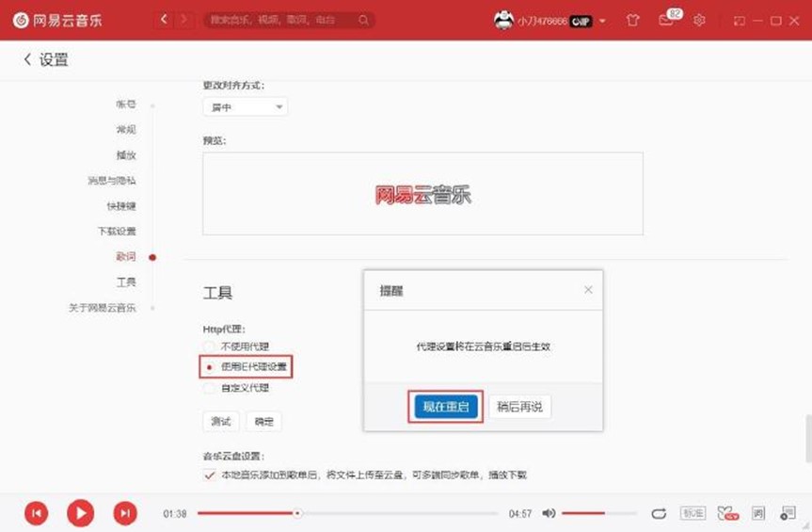
Task: Click the search magnifier icon
Action: coord(363,20)
